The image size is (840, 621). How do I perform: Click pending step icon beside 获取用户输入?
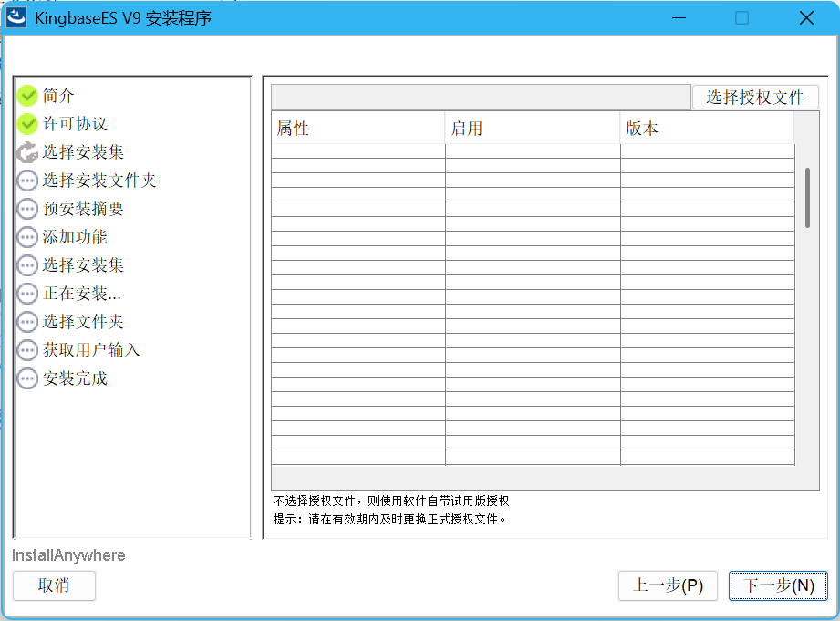(x=26, y=350)
